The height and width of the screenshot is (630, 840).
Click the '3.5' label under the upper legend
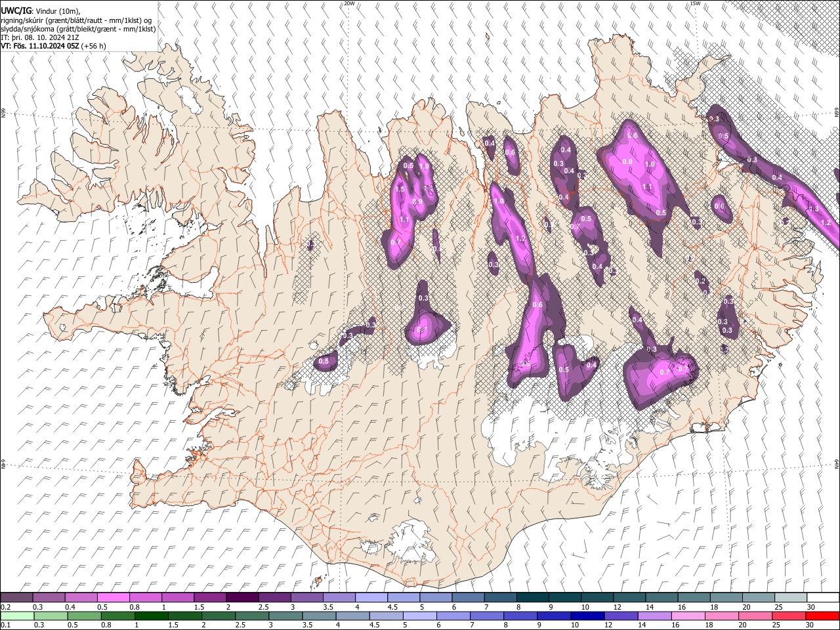[328, 607]
